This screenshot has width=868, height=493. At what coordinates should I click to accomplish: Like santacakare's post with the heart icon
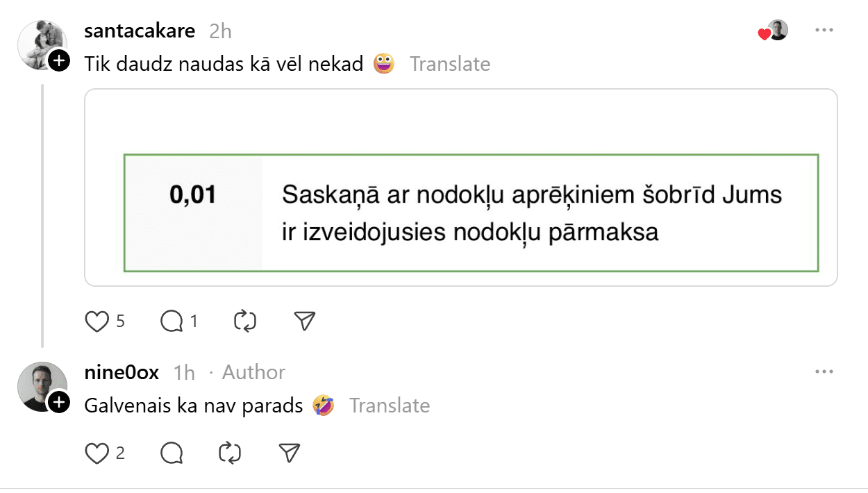pyautogui.click(x=97, y=321)
